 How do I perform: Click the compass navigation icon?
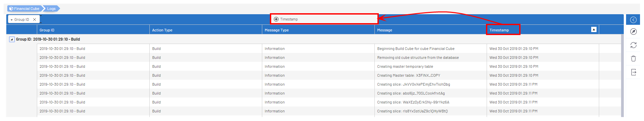633,32
